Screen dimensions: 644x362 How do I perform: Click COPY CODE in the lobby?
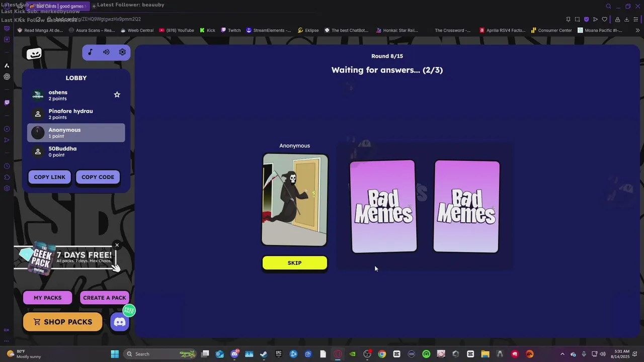point(98,177)
